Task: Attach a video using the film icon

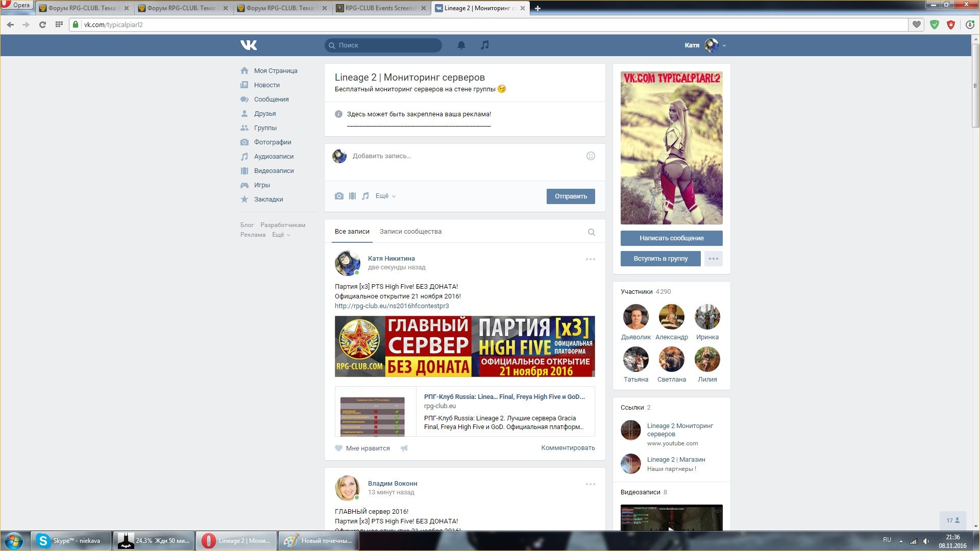Action: [x=352, y=196]
